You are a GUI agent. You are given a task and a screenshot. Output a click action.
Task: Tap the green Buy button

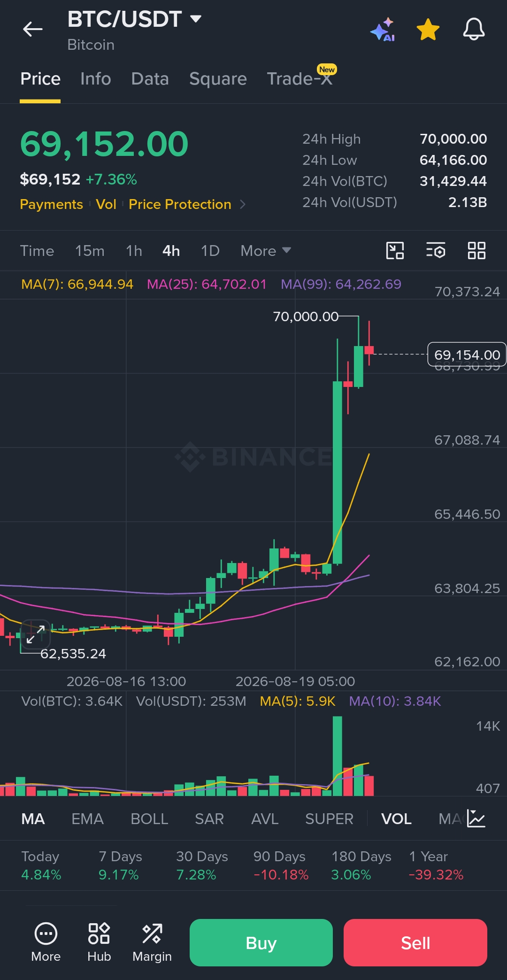coord(261,942)
